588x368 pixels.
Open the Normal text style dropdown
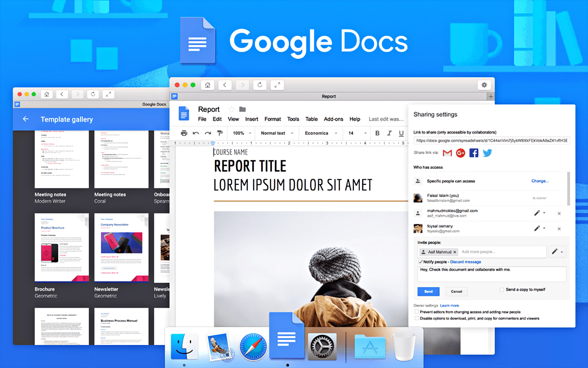point(277,133)
